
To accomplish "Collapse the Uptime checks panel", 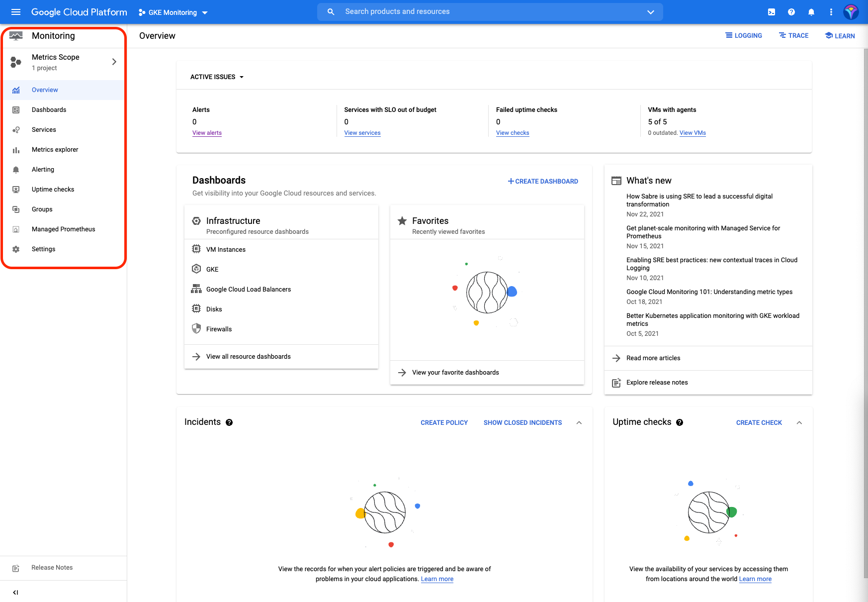I will coord(799,422).
